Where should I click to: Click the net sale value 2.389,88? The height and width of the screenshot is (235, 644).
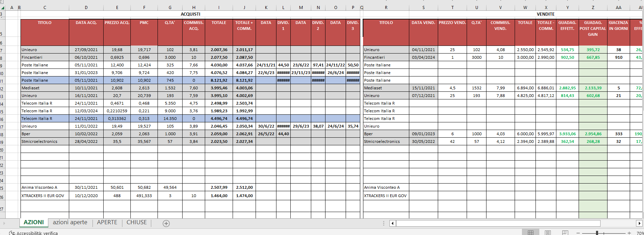[546, 141]
